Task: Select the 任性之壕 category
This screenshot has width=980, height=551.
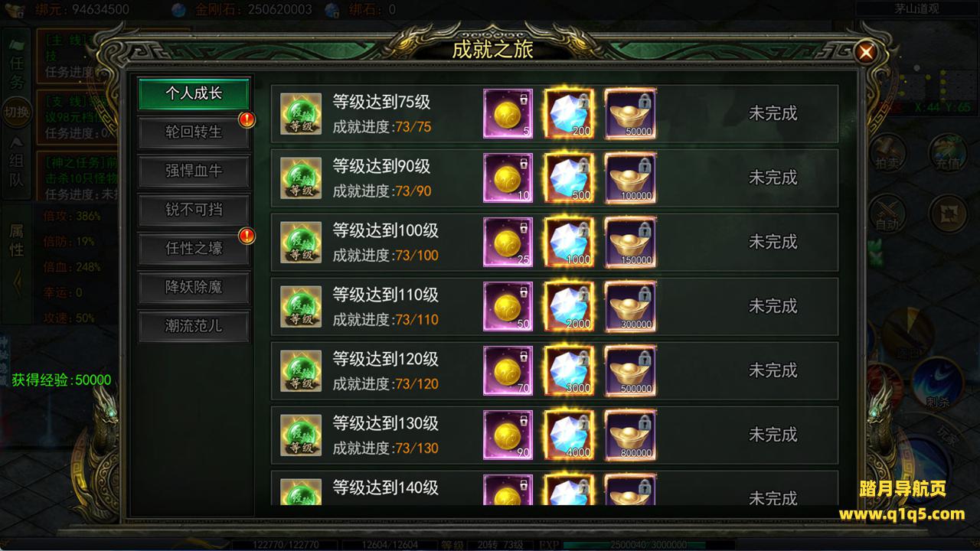Action: [194, 249]
